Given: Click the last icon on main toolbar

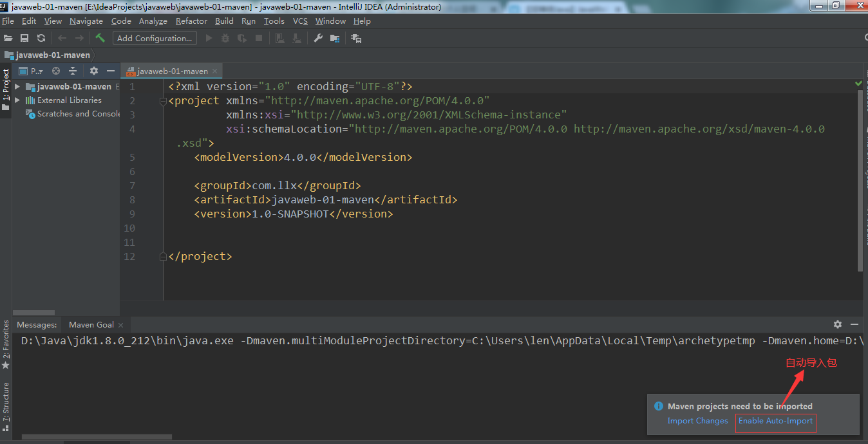Looking at the screenshot, I should click(x=356, y=38).
